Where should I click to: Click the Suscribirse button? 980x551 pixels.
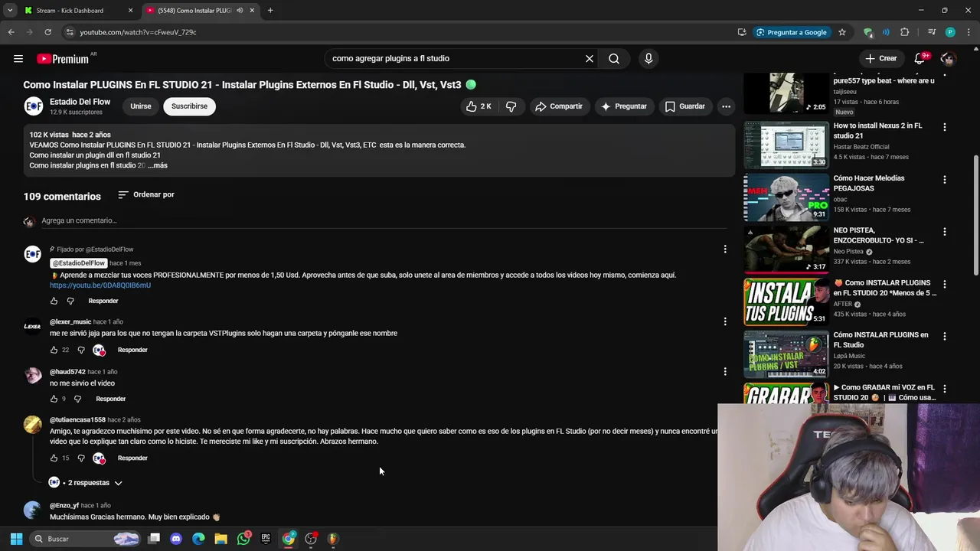(x=189, y=106)
